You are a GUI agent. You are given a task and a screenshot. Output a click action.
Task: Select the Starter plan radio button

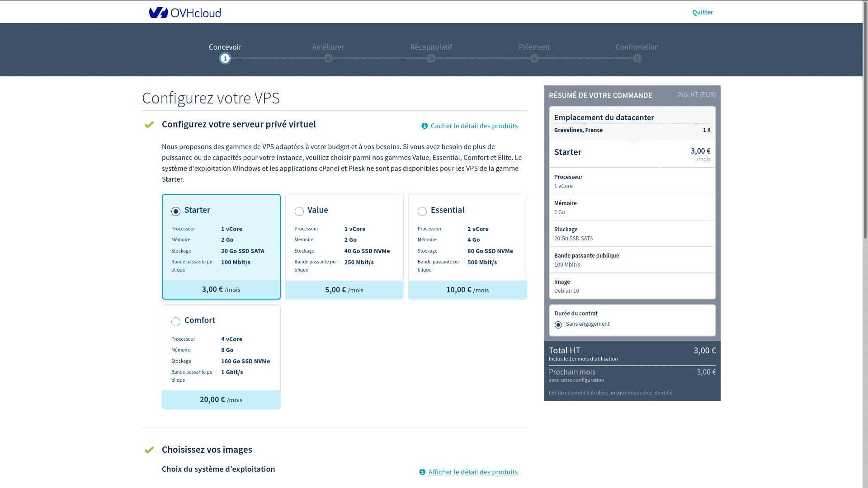176,211
